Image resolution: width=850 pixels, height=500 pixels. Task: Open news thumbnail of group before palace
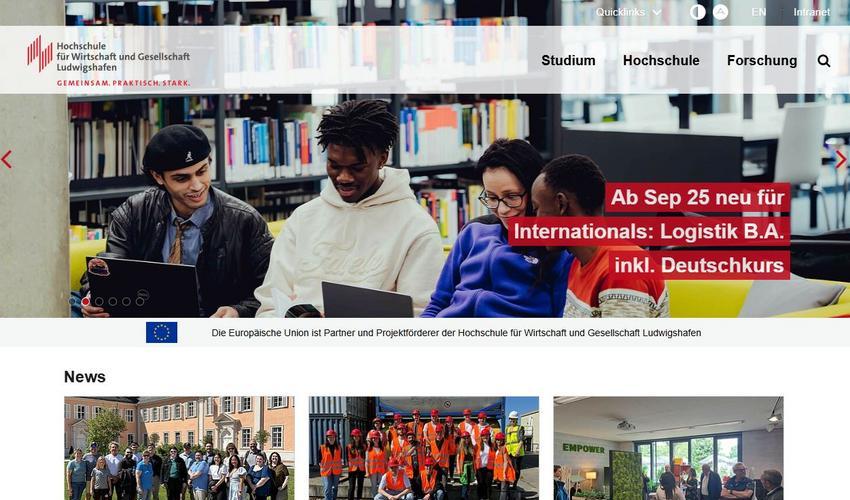coord(179,448)
